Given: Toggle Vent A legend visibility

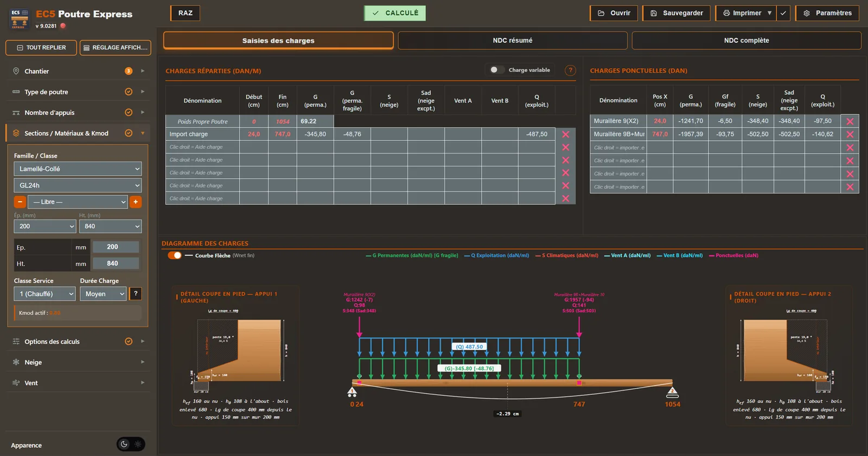Looking at the screenshot, I should pyautogui.click(x=628, y=255).
